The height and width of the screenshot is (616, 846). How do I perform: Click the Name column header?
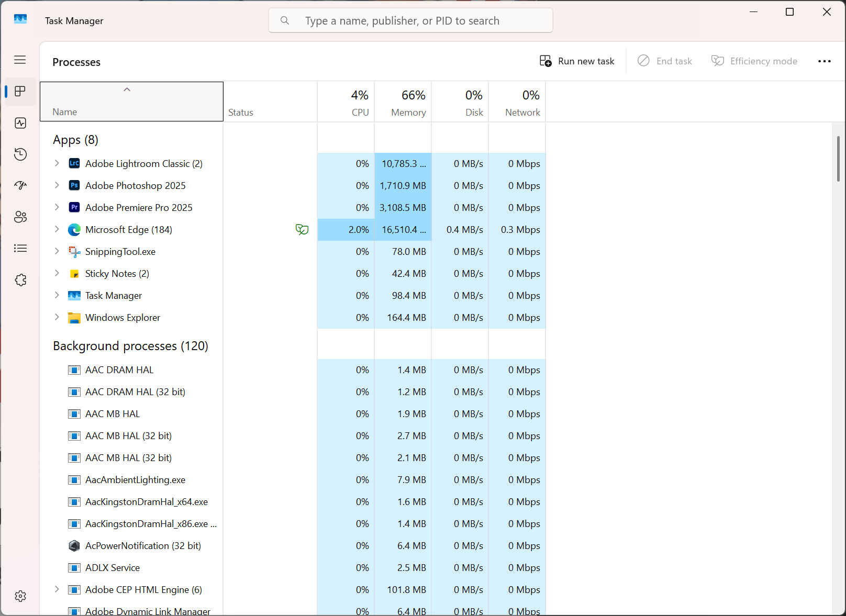click(x=131, y=103)
